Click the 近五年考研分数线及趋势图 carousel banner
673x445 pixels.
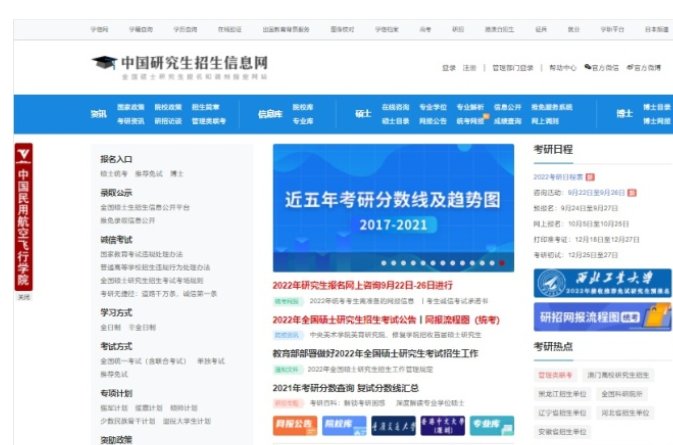tap(393, 208)
